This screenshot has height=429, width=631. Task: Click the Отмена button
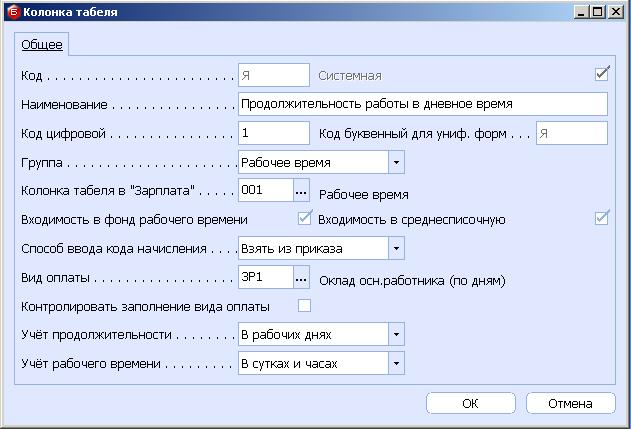(x=572, y=403)
